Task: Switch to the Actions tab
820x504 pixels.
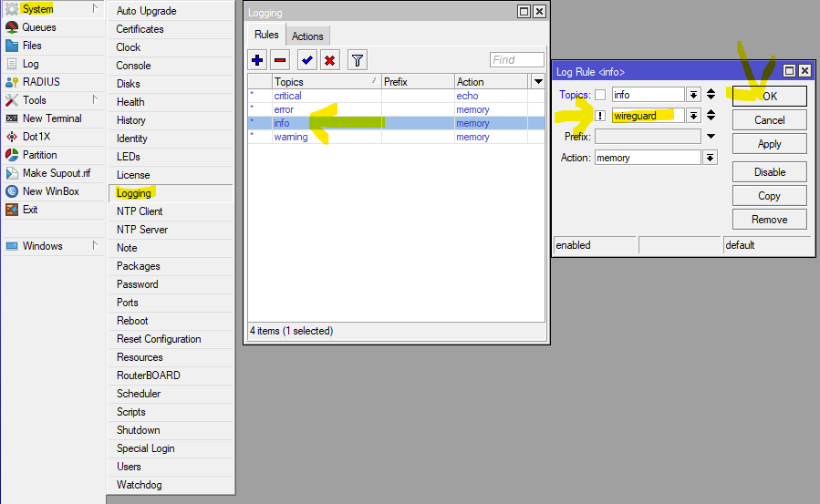Action: (x=307, y=36)
